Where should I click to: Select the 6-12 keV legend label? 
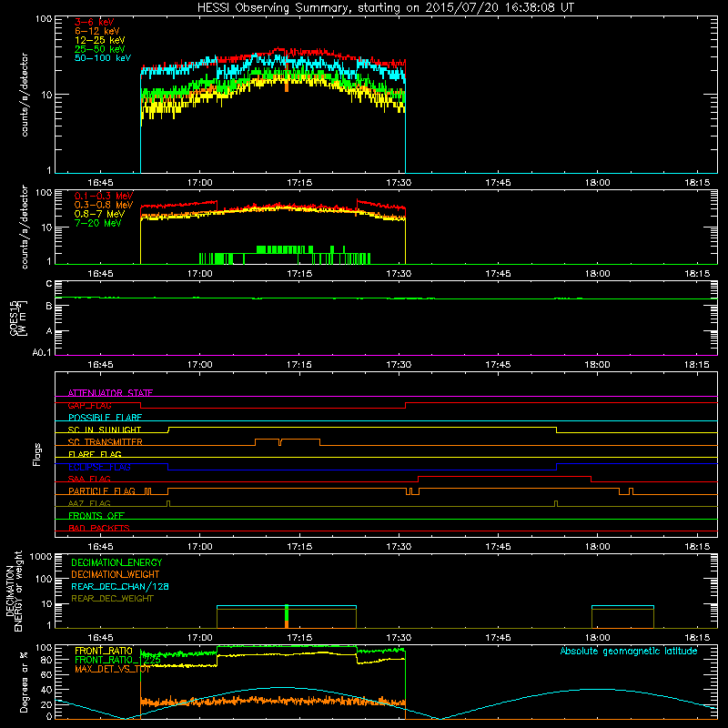click(97, 31)
